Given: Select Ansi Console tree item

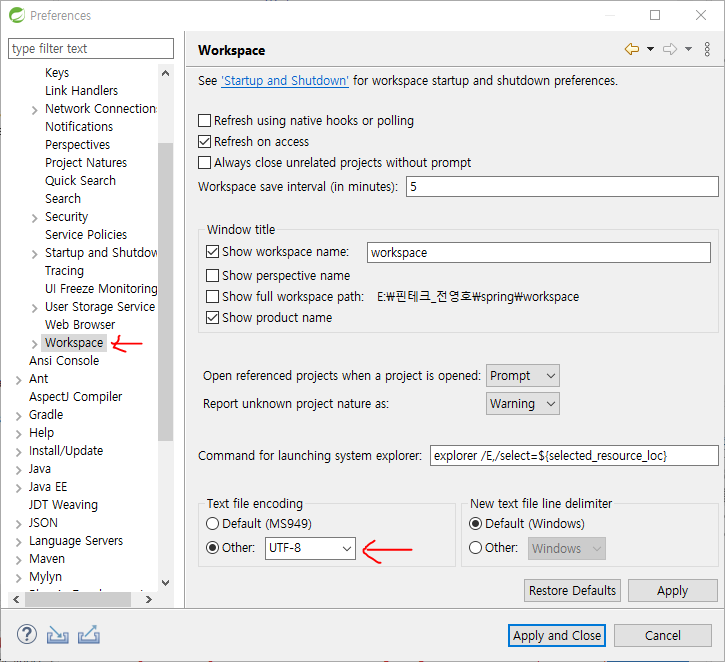Looking at the screenshot, I should pyautogui.click(x=64, y=361).
